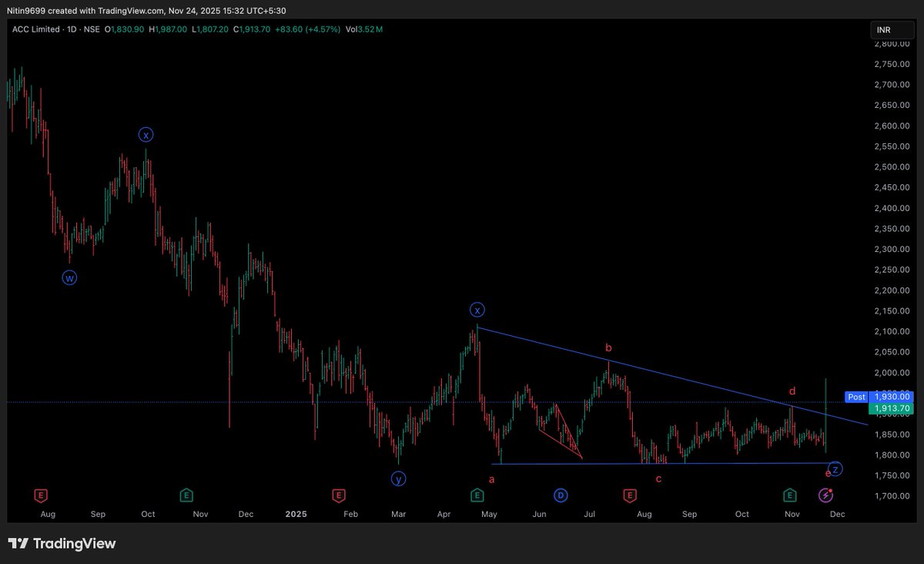Open the green earnings marker between Oct and Nov 2024
Image resolution: width=924 pixels, height=564 pixels.
(x=186, y=495)
